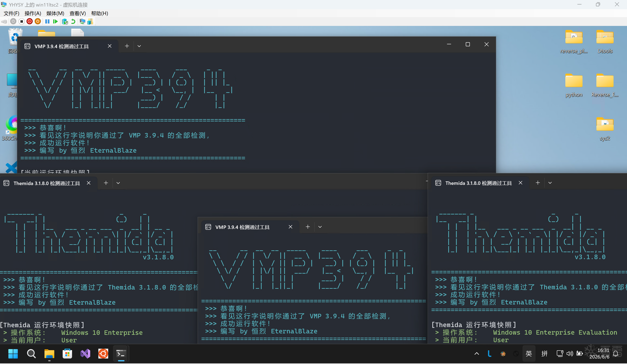The image size is (627, 364).
Task: Open Microsoft Store from the taskbar
Action: (67, 354)
